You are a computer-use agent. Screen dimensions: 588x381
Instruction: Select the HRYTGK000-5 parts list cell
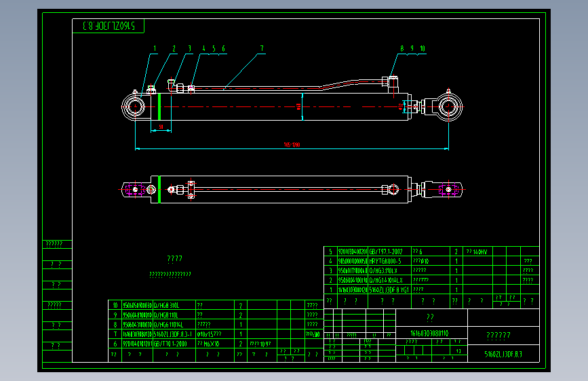[390, 261]
